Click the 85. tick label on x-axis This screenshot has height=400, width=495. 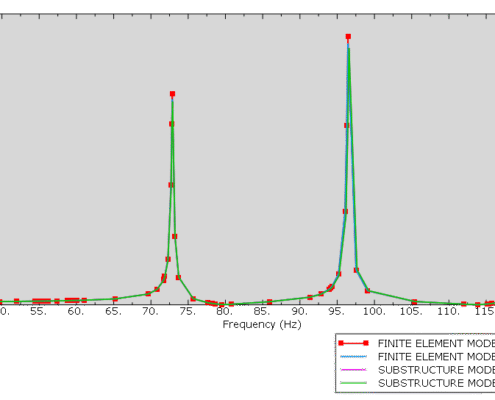pyautogui.click(x=262, y=312)
